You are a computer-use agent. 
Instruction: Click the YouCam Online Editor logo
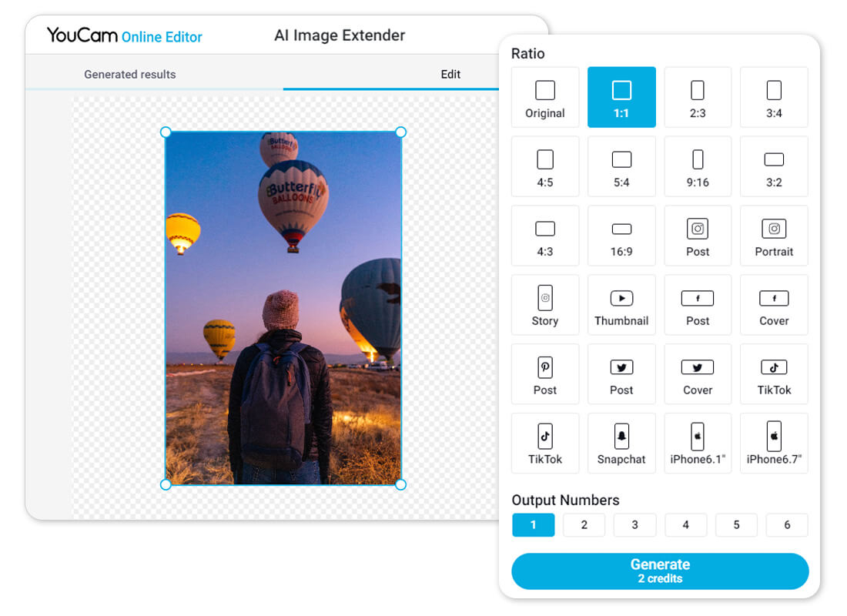[x=124, y=35]
